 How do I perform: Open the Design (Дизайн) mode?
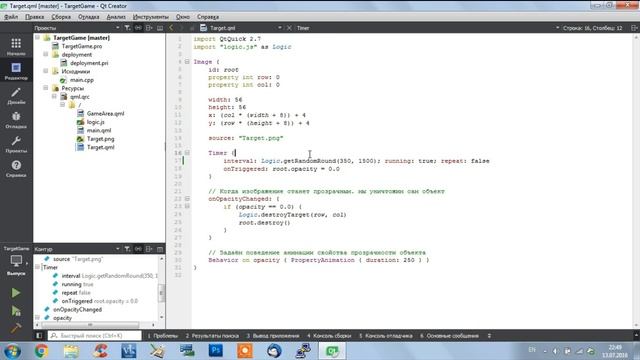click(x=16, y=95)
